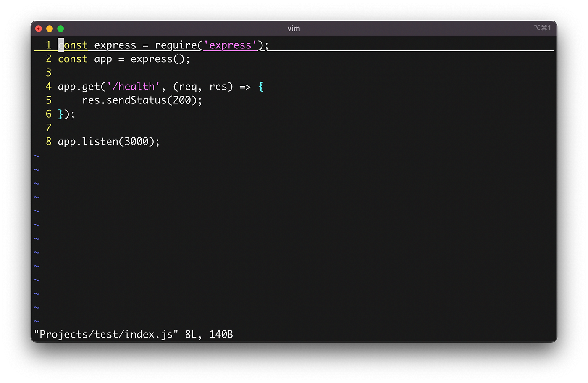This screenshot has width=588, height=383.
Task: Click the vim title in the window titlebar
Action: click(x=294, y=28)
